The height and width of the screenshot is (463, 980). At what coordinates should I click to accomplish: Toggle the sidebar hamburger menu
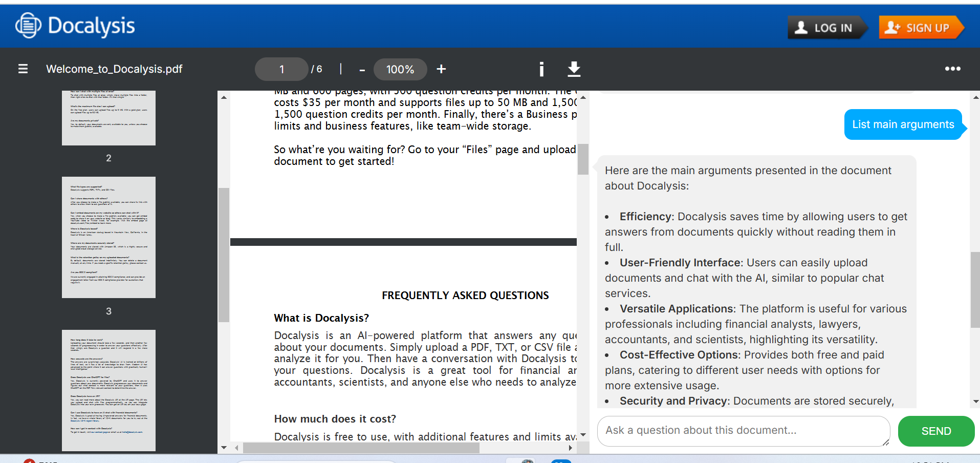click(x=23, y=69)
